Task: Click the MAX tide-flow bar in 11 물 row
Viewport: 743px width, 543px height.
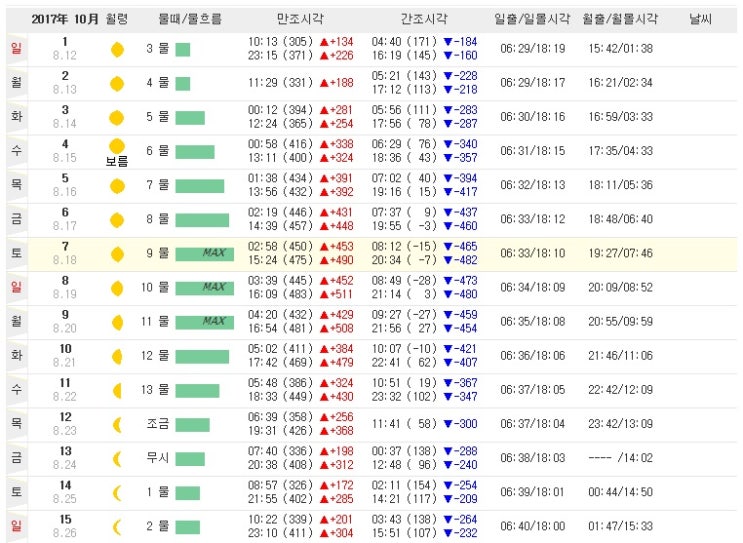Action: point(205,322)
